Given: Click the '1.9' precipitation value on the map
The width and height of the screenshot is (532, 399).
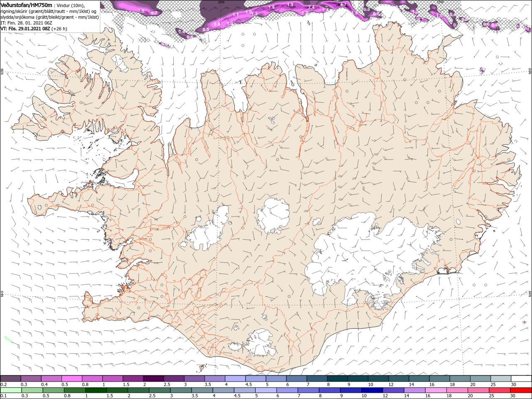Looking at the screenshot, I should coord(291,5).
